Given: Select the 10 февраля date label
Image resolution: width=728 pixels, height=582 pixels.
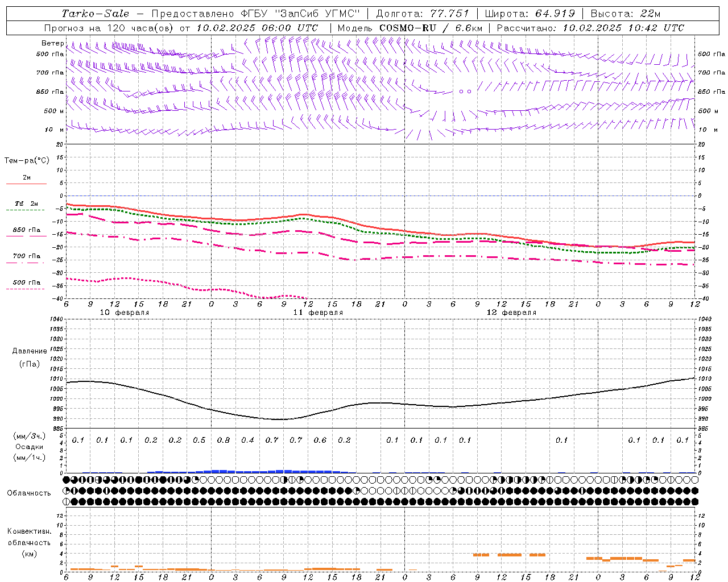Looking at the screenshot, I should [124, 313].
